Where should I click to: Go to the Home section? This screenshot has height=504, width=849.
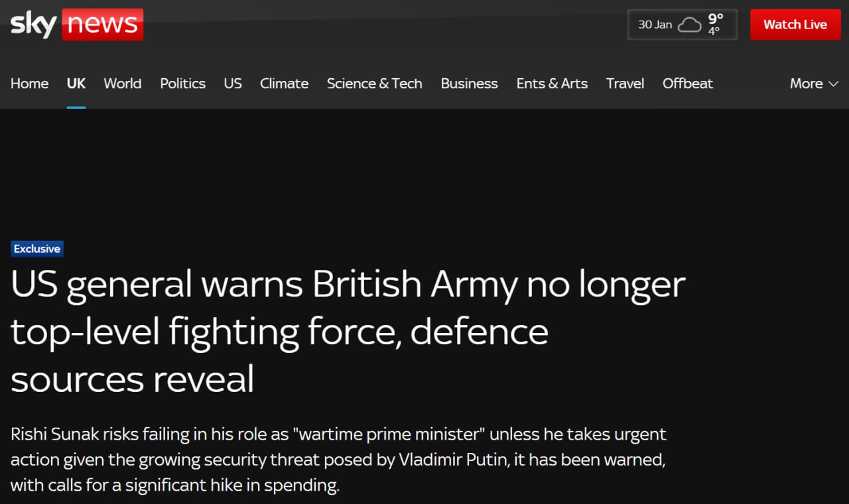coord(29,84)
